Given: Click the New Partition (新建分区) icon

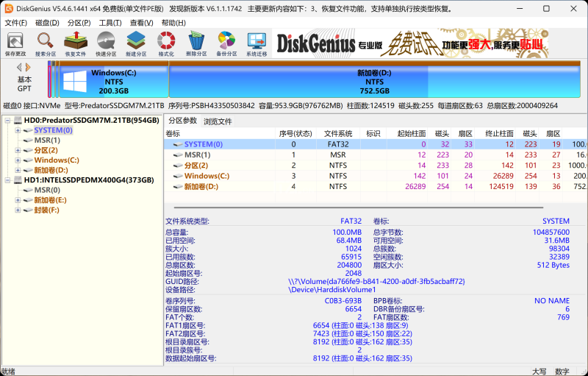Looking at the screenshot, I should click(136, 43).
